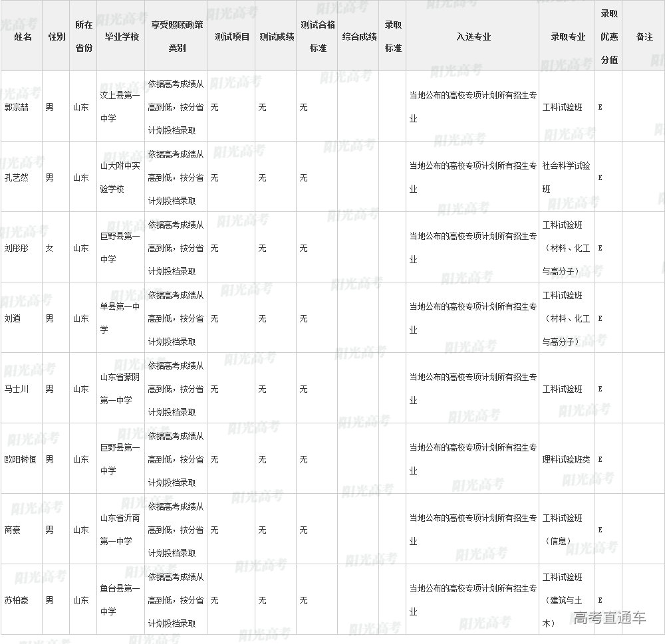Select the school cell 单县第一中学

click(120, 318)
